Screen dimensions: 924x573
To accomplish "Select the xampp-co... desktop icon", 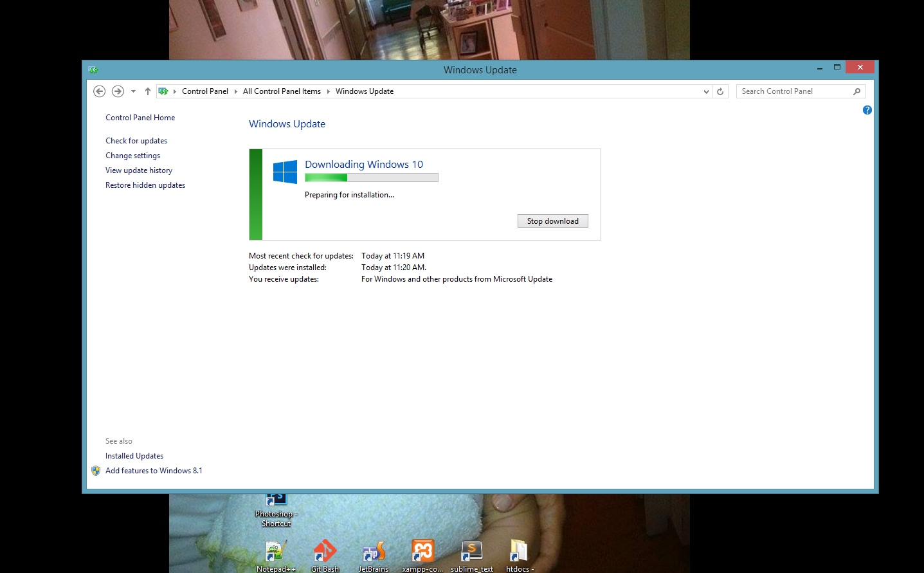I will (422, 556).
